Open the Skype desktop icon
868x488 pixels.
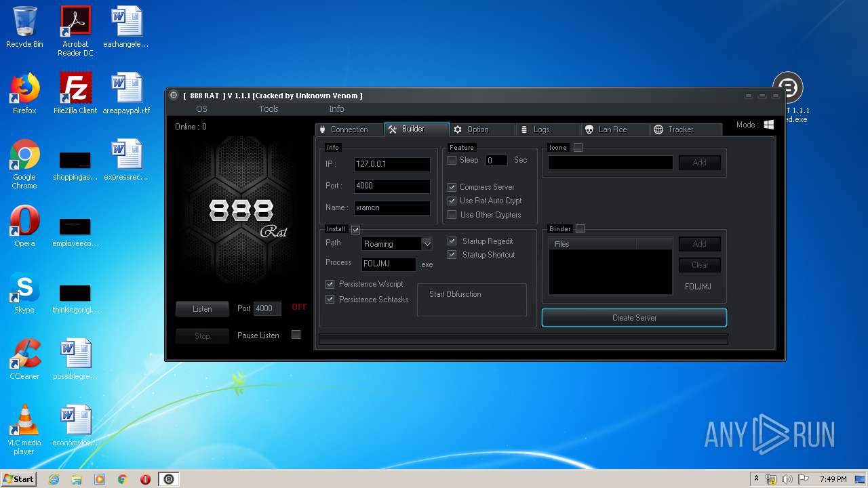[24, 293]
